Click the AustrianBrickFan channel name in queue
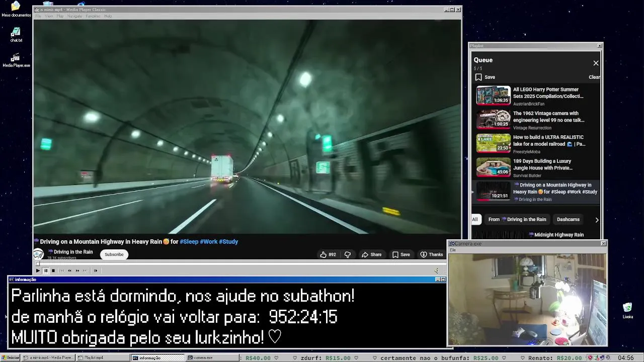The image size is (644, 362). [x=529, y=104]
